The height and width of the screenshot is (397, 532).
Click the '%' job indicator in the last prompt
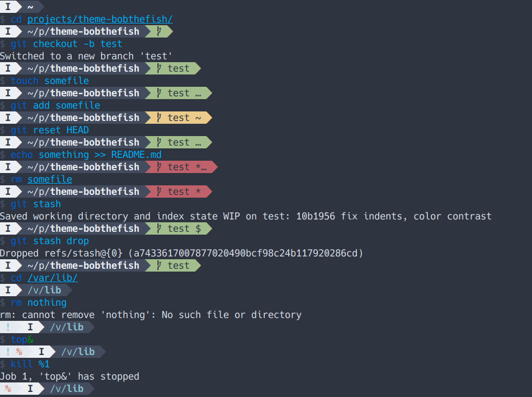(x=8, y=389)
